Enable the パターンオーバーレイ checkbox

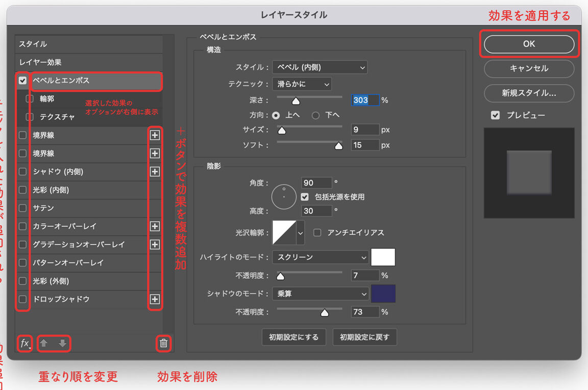click(22, 263)
